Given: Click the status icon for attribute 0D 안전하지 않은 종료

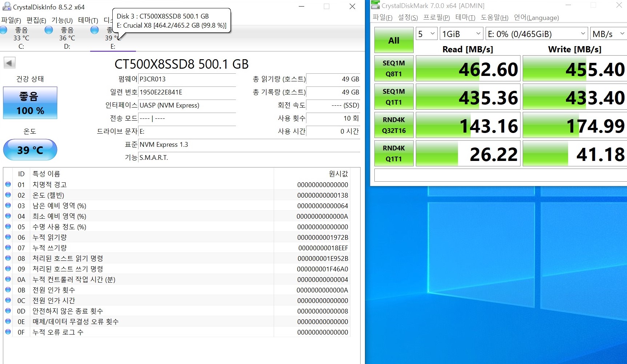Looking at the screenshot, I should (x=8, y=311).
